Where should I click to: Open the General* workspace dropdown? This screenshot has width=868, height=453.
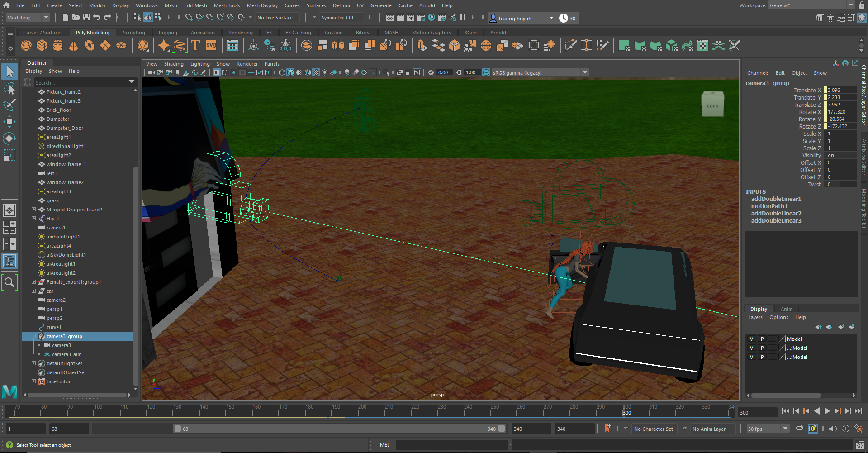850,5
